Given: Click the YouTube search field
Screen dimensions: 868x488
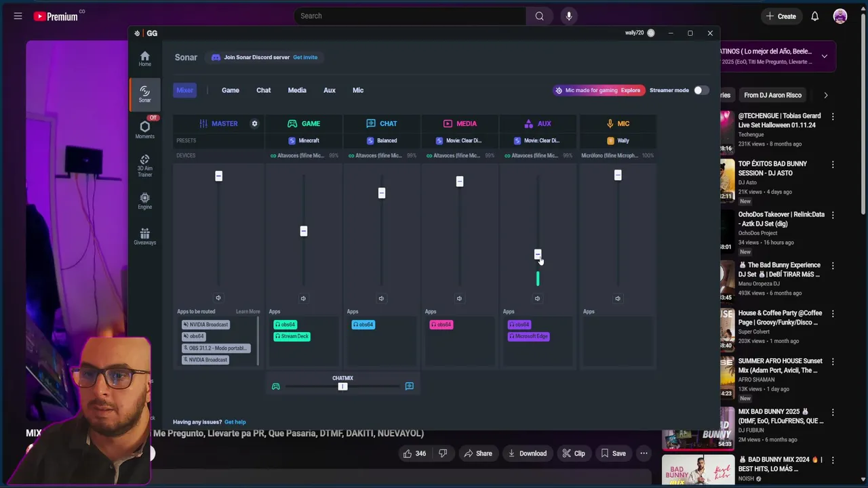Looking at the screenshot, I should 410,16.
